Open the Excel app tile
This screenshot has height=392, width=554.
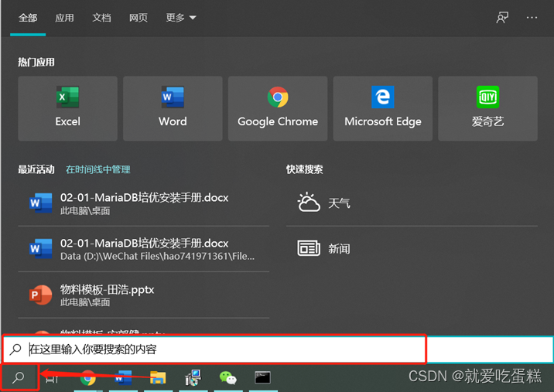[67, 108]
